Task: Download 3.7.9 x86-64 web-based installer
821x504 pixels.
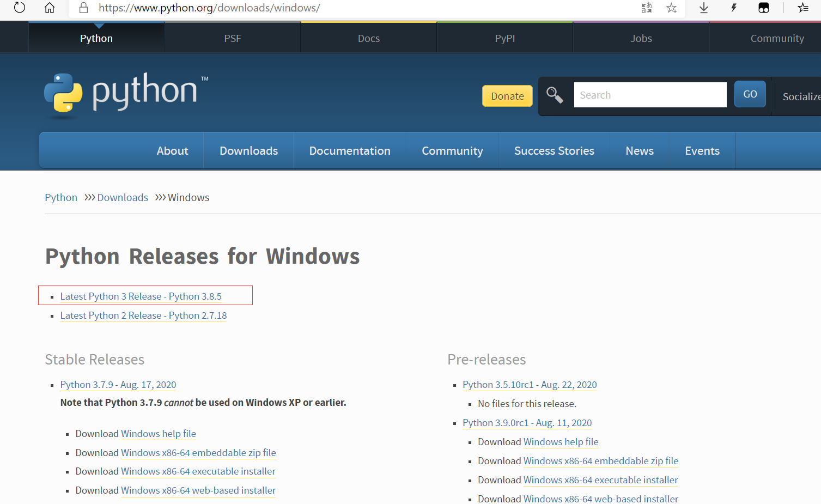Action: pos(198,490)
